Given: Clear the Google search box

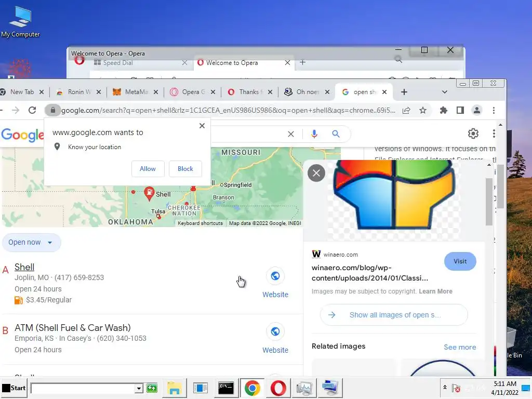Looking at the screenshot, I should click(291, 134).
